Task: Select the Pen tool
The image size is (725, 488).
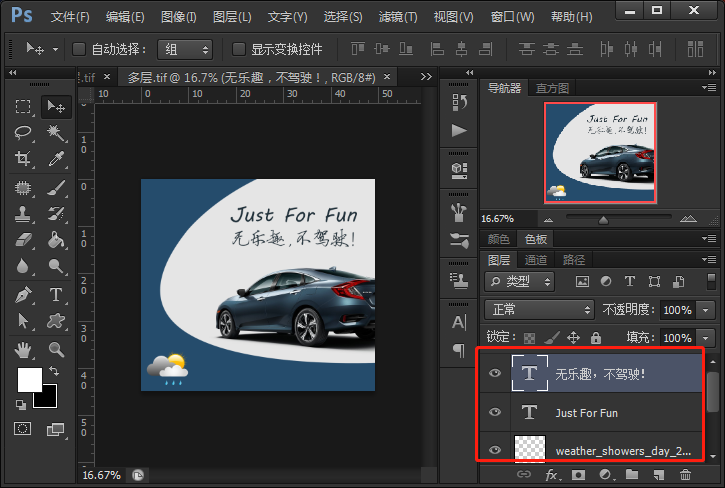Action: click(x=23, y=295)
